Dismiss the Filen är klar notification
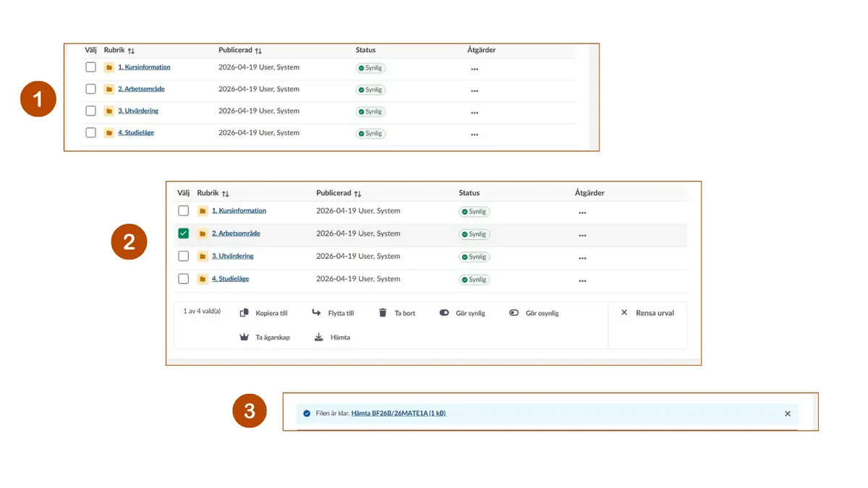This screenshot has height=488, width=868. pos(788,414)
